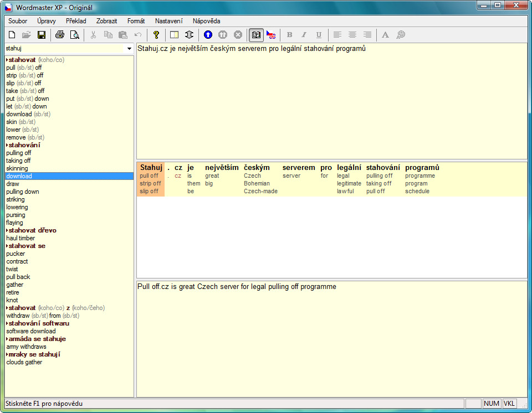Viewport: 532px width, 413px height.
Task: Align text to the left
Action: pos(337,34)
